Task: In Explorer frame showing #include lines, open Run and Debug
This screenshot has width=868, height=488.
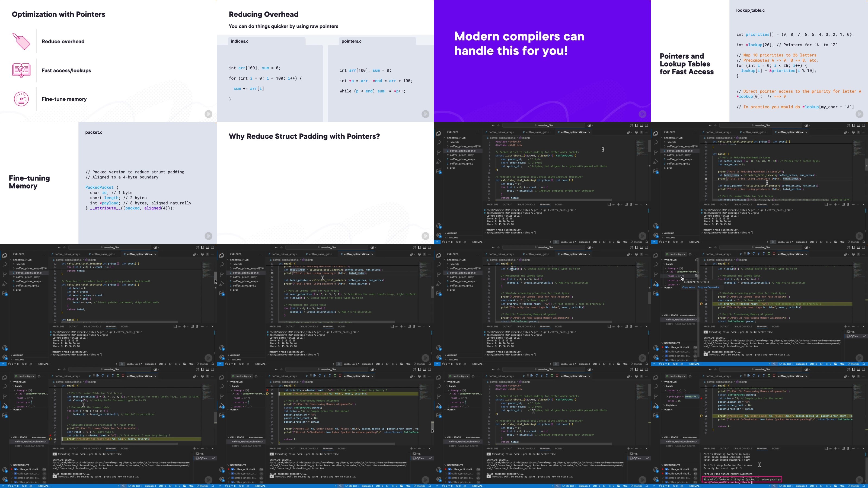Action: 439,162
